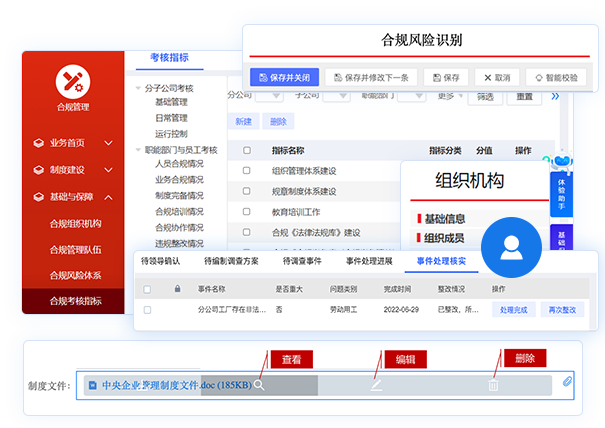Open the 事件处理进展 tab
This screenshot has height=428, width=605.
click(373, 261)
